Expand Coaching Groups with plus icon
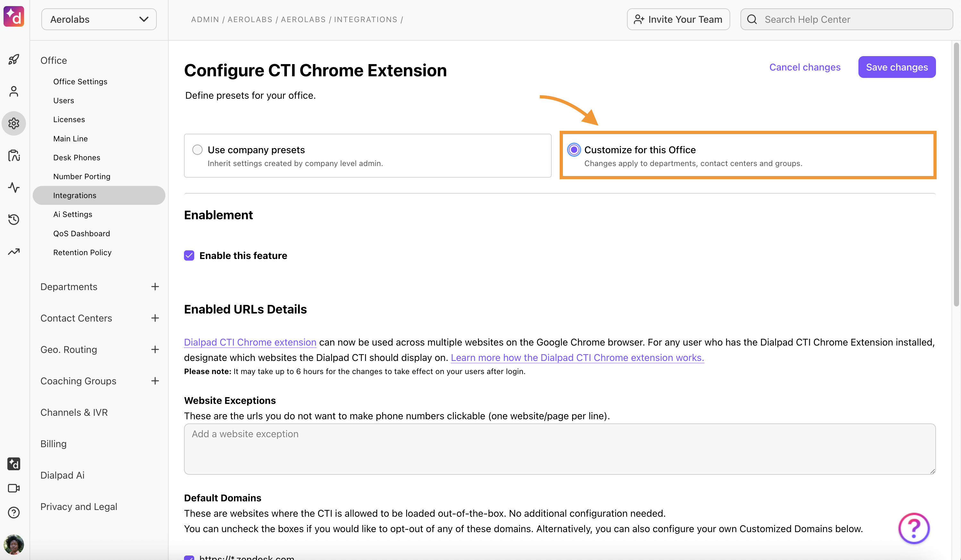The image size is (961, 560). pyautogui.click(x=155, y=381)
